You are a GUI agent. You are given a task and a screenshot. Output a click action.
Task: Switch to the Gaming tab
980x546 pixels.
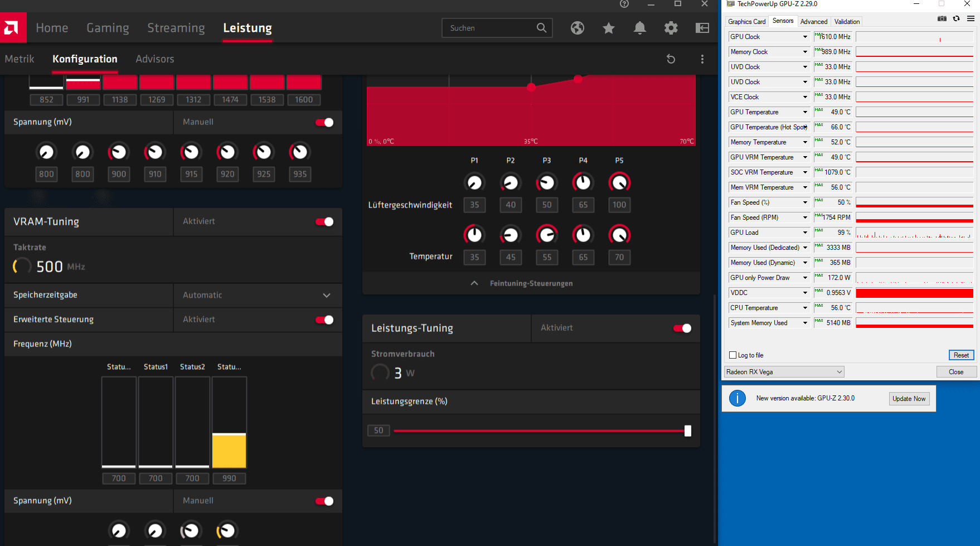click(108, 28)
